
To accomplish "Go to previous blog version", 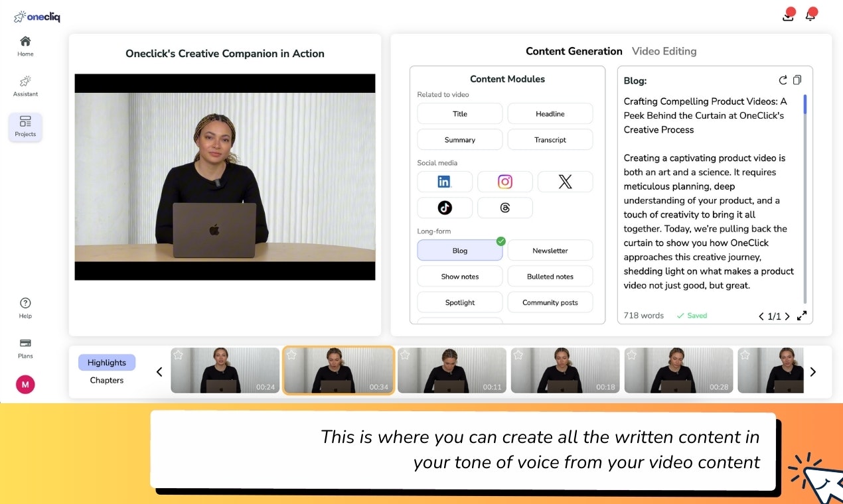I will 761,316.
